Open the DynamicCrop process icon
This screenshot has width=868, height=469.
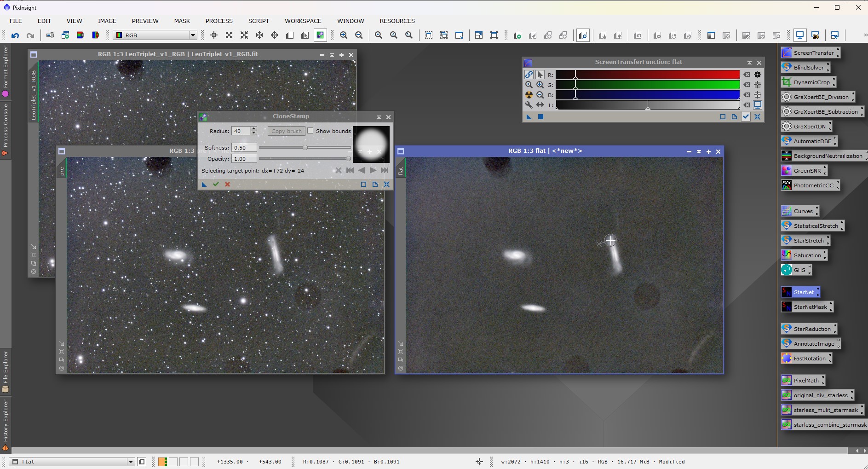coord(808,82)
